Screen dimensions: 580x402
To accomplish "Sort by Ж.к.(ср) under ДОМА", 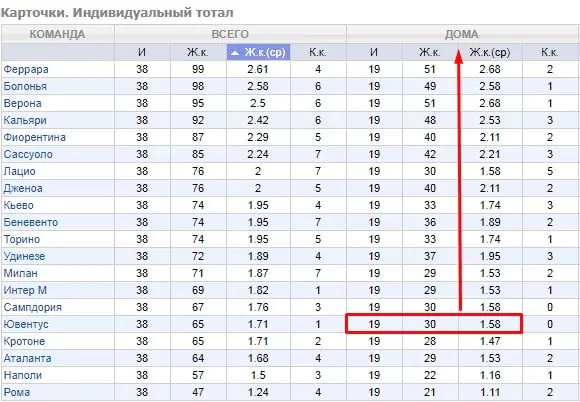I will pos(490,52).
